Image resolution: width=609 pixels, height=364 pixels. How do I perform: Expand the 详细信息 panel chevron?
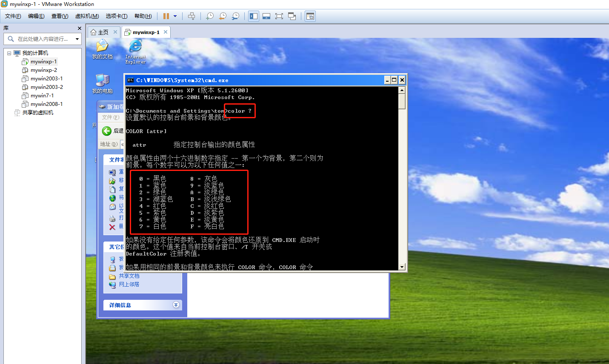176,305
